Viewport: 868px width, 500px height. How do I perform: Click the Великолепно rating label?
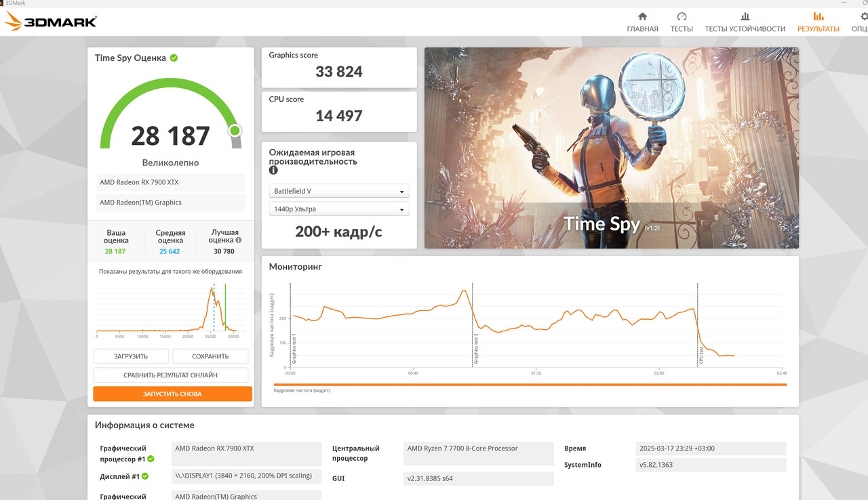170,163
